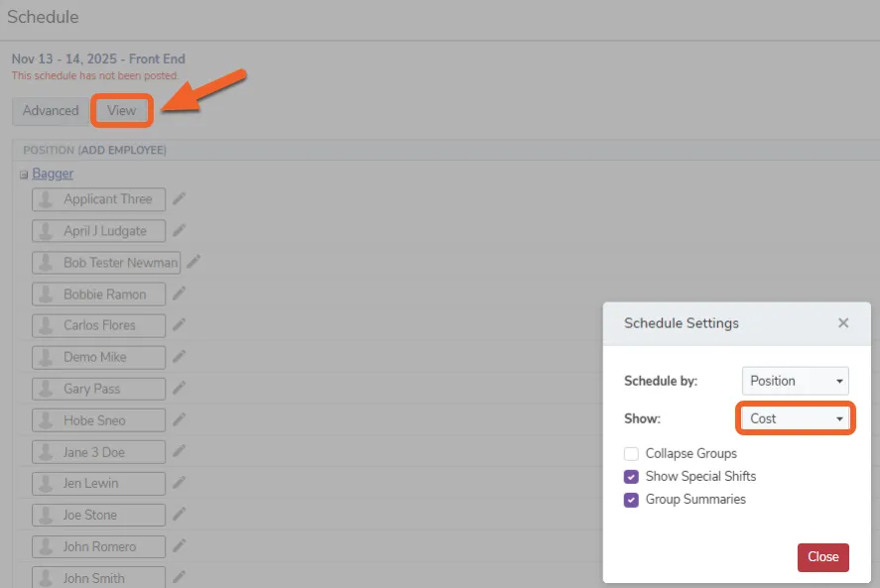The width and height of the screenshot is (880, 588).
Task: Click the Jane 3 Doe employee card
Action: (x=99, y=452)
